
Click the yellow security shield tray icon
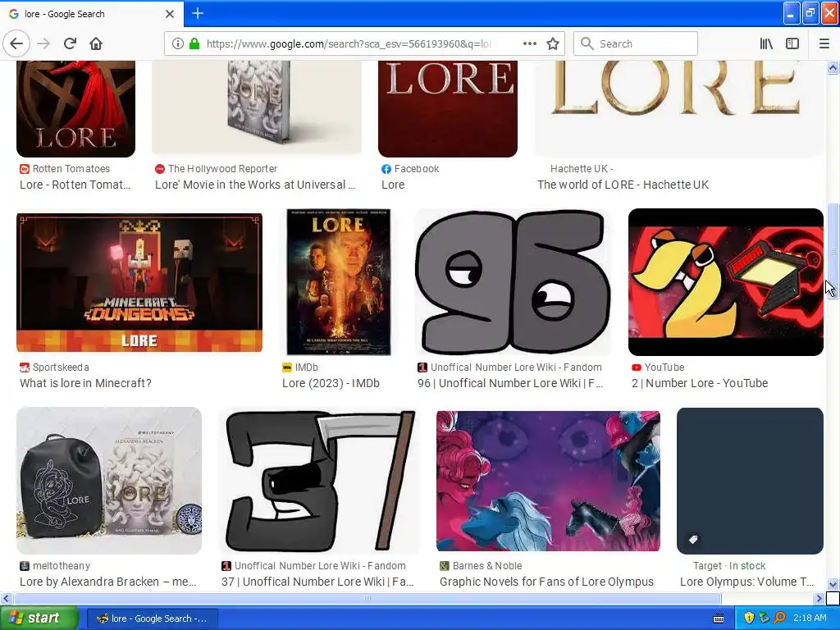click(749, 619)
